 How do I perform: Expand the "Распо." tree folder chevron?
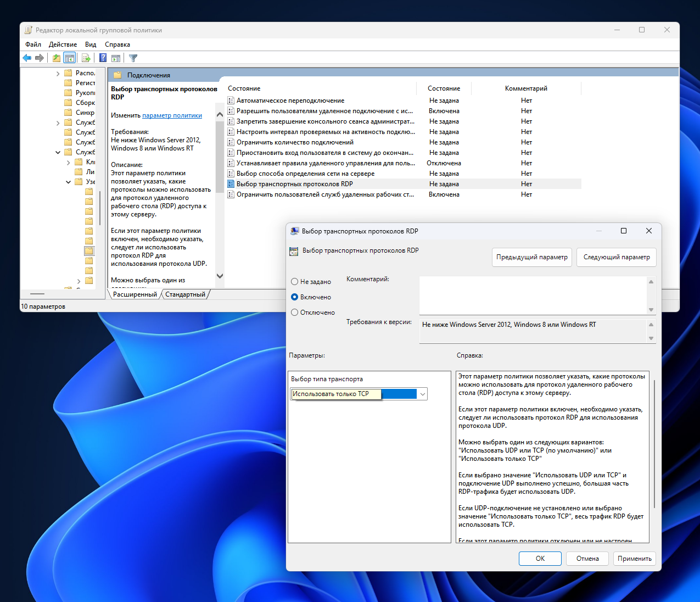tap(58, 73)
